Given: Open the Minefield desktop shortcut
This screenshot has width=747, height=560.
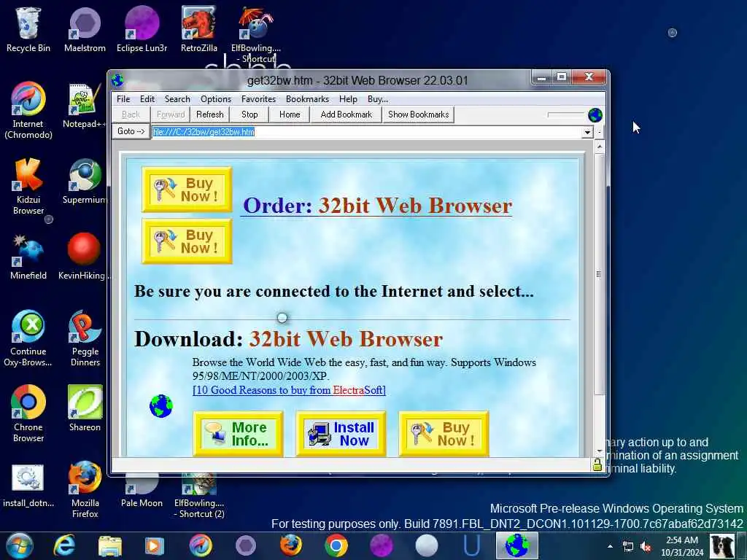Looking at the screenshot, I should click(28, 257).
